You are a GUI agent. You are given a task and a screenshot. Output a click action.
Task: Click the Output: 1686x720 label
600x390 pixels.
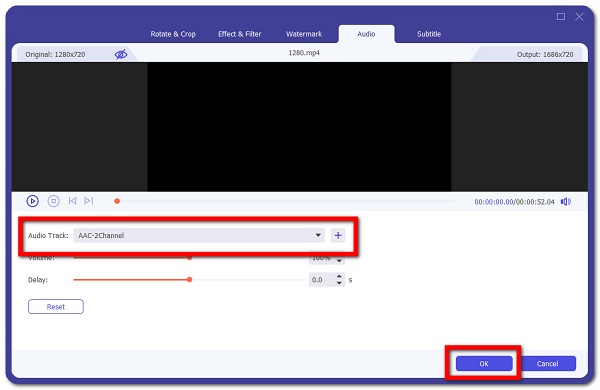545,54
